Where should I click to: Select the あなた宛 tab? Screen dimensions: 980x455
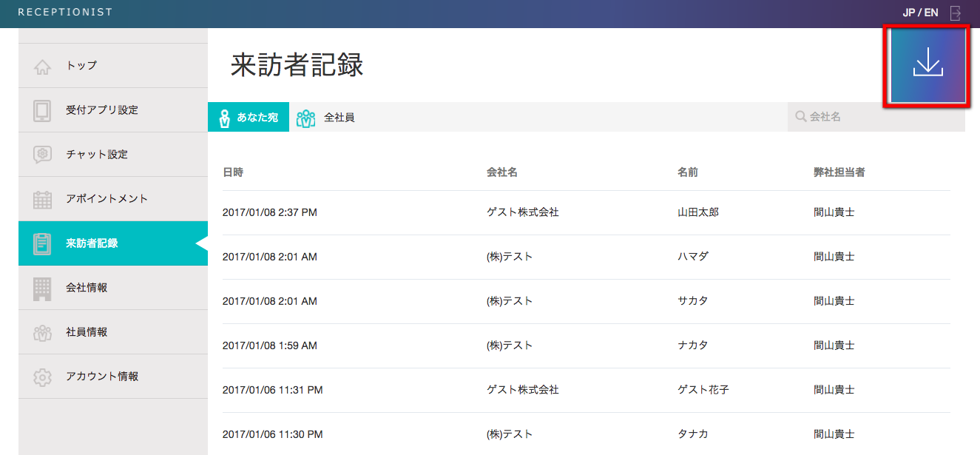(x=249, y=117)
